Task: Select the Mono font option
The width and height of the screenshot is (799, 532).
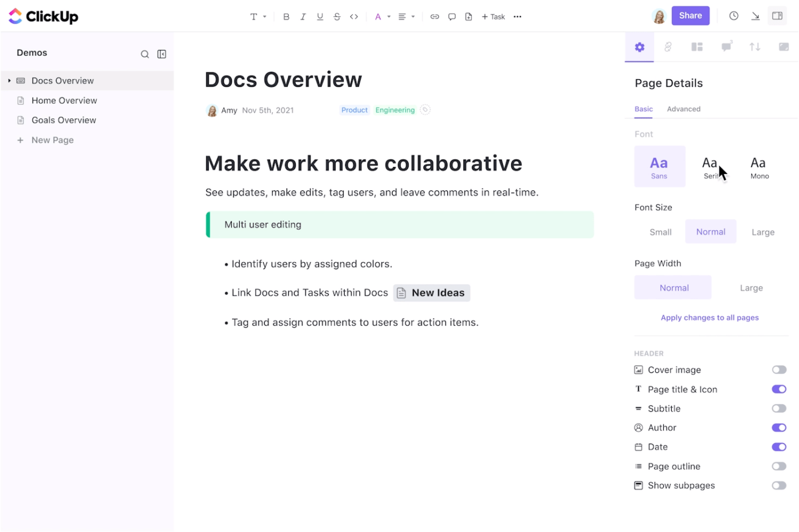Action: pyautogui.click(x=759, y=166)
